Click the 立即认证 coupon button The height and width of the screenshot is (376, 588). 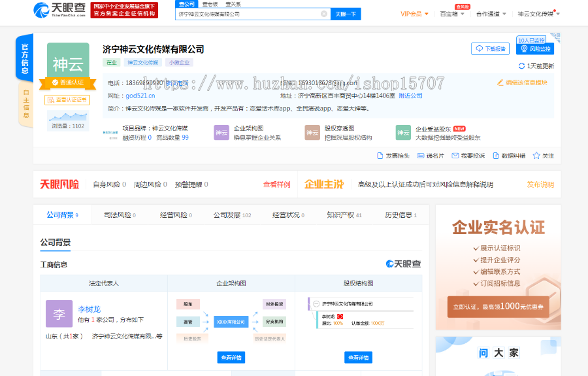tap(498, 307)
